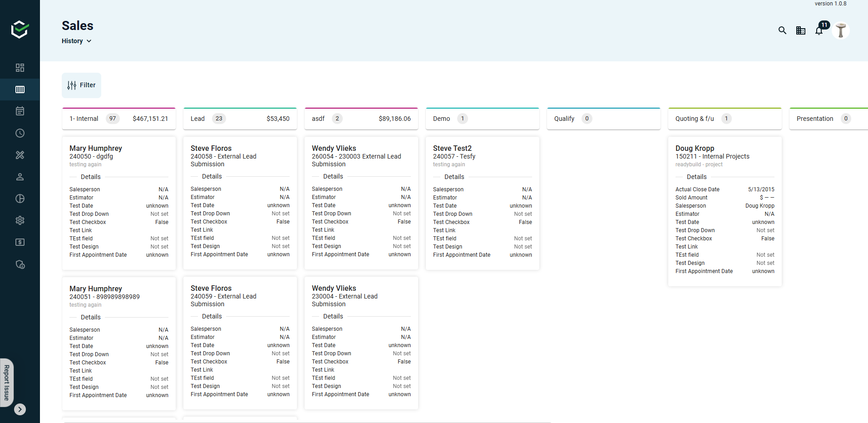Screen dimensions: 868x423
Task: Collapse Details in Steve Floros 240059 card
Action: point(212,316)
